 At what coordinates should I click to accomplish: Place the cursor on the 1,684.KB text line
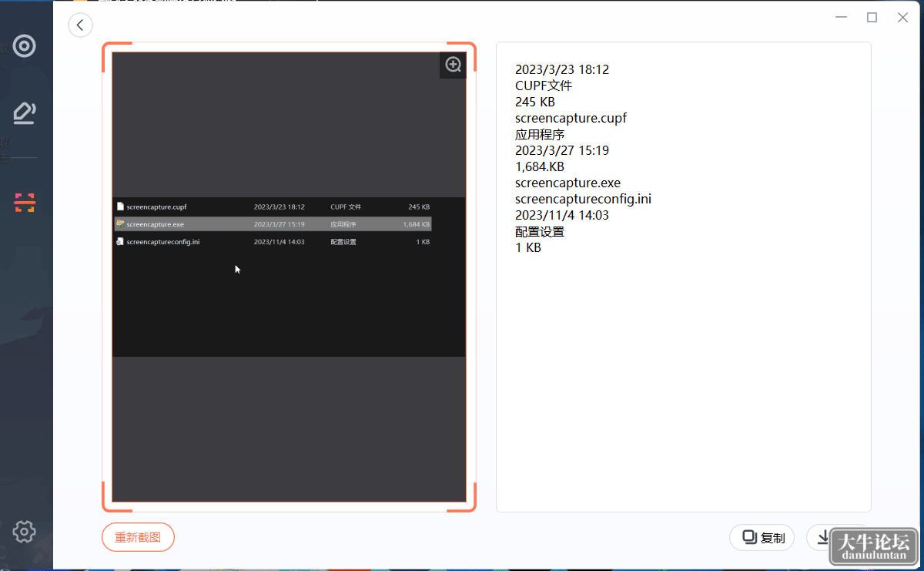(540, 166)
